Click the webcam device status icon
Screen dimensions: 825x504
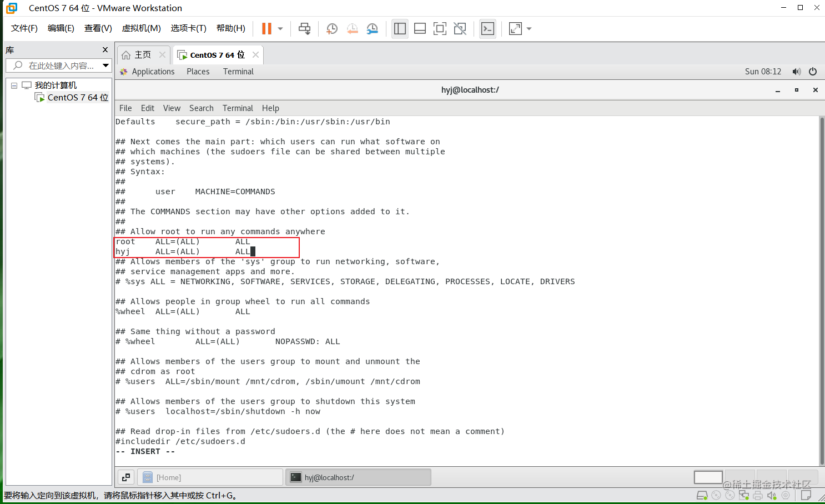tap(786, 495)
